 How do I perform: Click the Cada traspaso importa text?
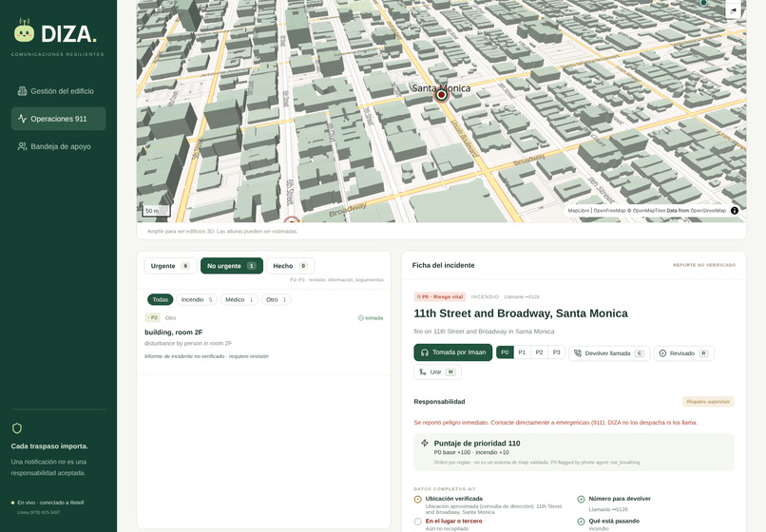pos(49,446)
